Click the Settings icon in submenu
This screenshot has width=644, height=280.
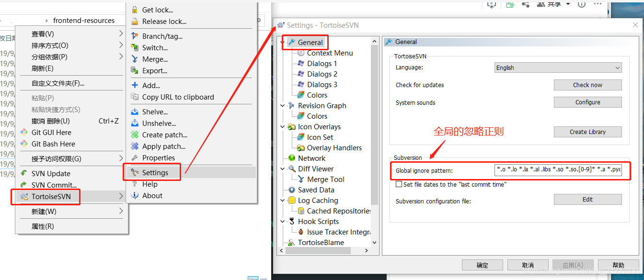135,173
